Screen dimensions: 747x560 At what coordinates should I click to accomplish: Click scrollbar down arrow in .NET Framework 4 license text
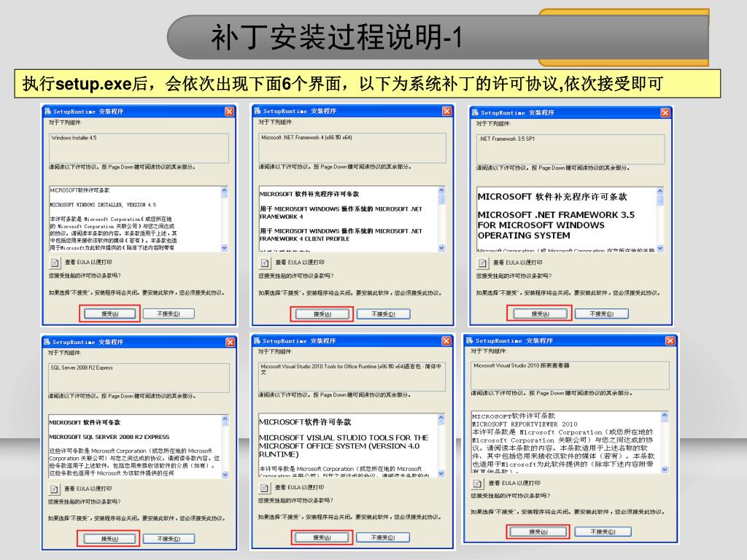tap(441, 248)
